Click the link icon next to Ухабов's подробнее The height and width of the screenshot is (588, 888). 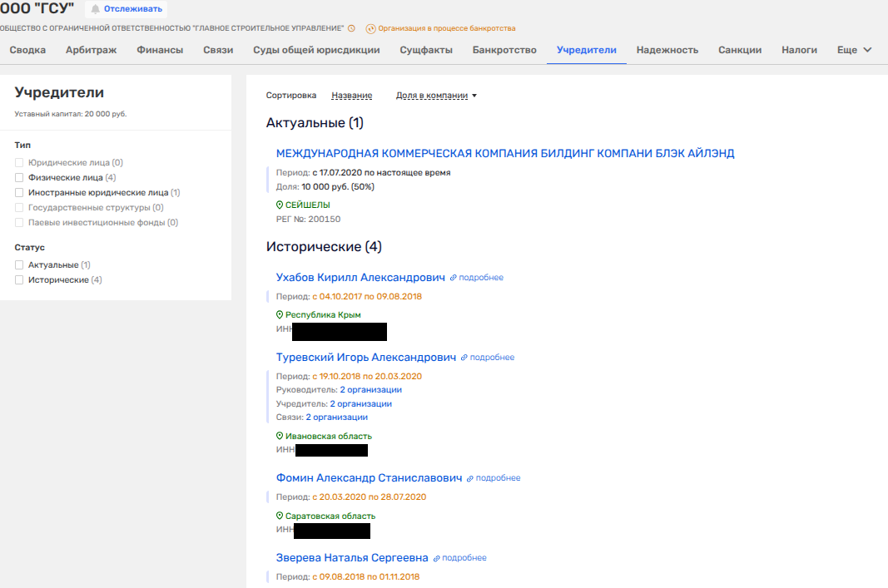coord(454,278)
